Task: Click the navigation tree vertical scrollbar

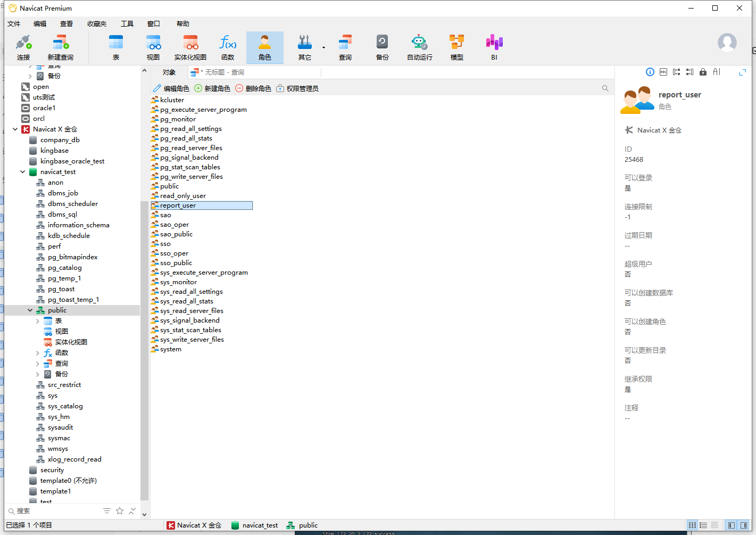Action: (x=144, y=351)
